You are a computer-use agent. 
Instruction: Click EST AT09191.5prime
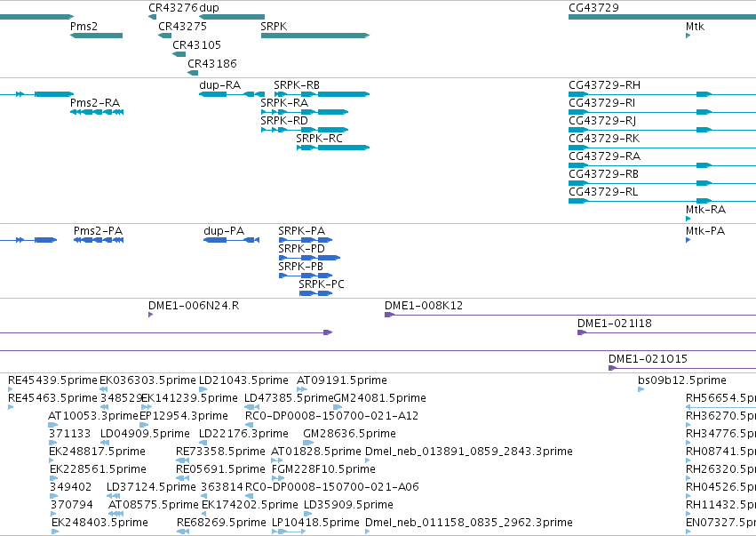[x=302, y=389]
